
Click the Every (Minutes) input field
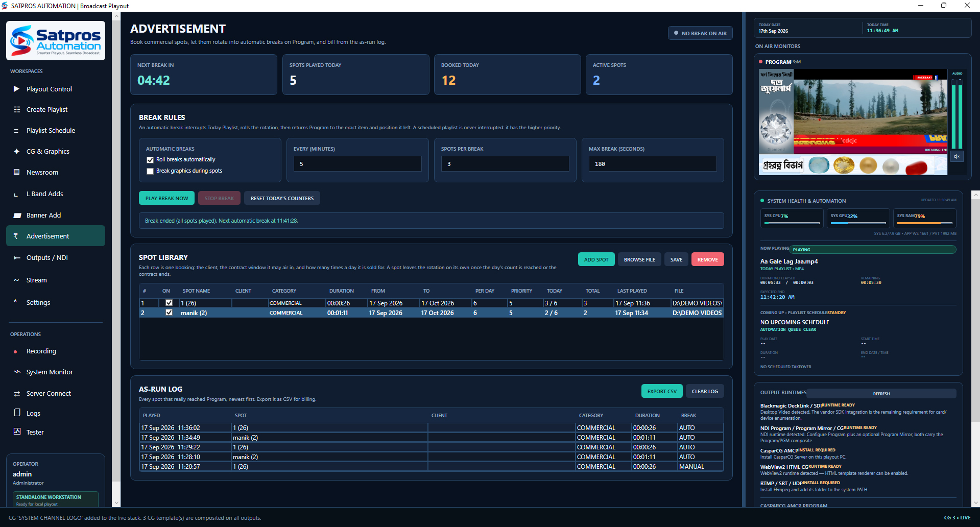point(357,164)
